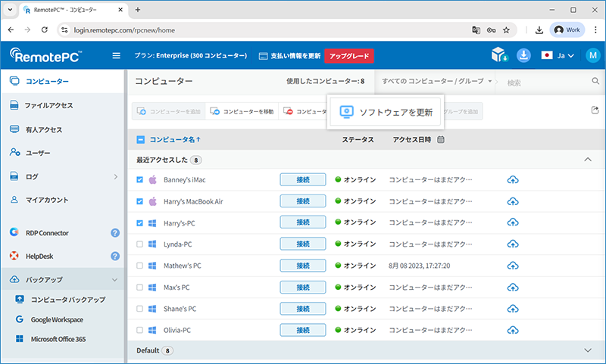Click the search magnifier icon
The width and height of the screenshot is (606, 364).
pos(595,81)
